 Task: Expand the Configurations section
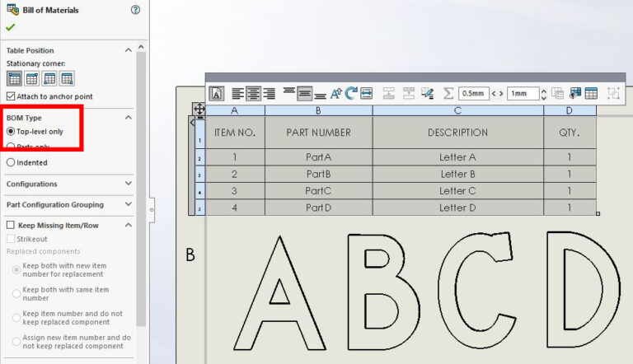point(128,184)
